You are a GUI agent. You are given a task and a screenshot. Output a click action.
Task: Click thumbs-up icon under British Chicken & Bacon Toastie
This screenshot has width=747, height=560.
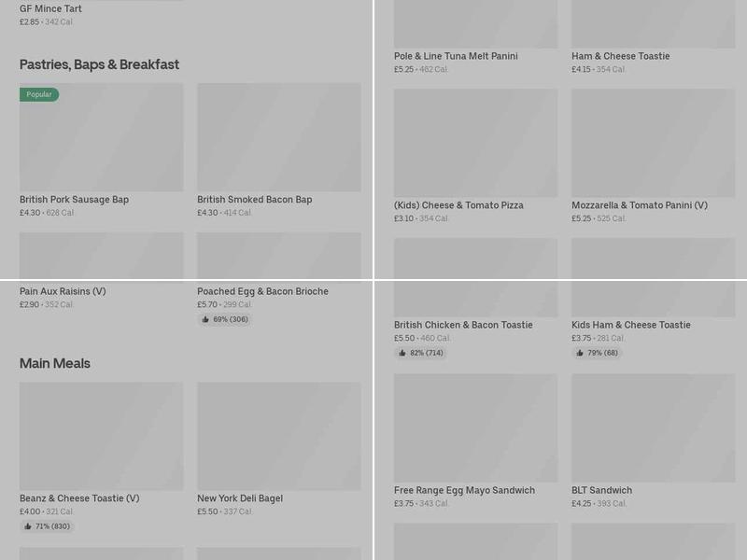(x=402, y=353)
